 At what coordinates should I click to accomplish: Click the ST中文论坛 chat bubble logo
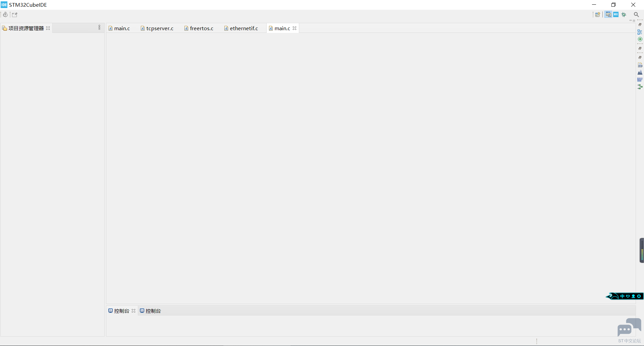629,327
